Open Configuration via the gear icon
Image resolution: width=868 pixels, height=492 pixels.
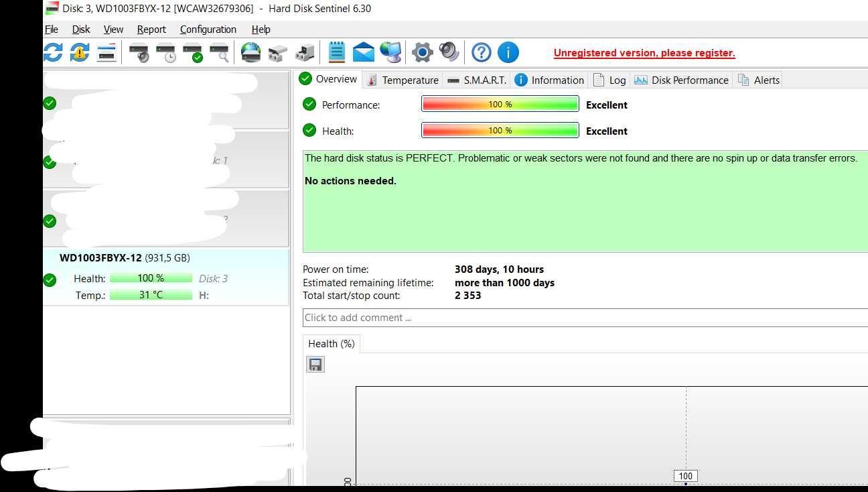(422, 52)
